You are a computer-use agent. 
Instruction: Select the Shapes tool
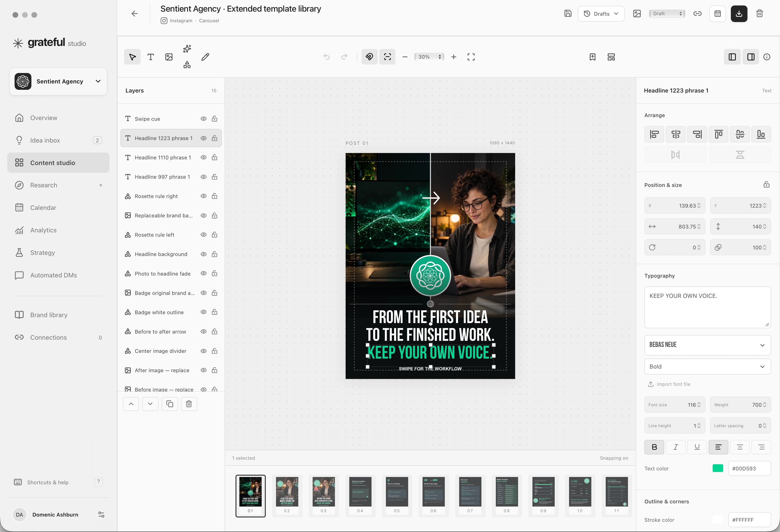(x=187, y=65)
